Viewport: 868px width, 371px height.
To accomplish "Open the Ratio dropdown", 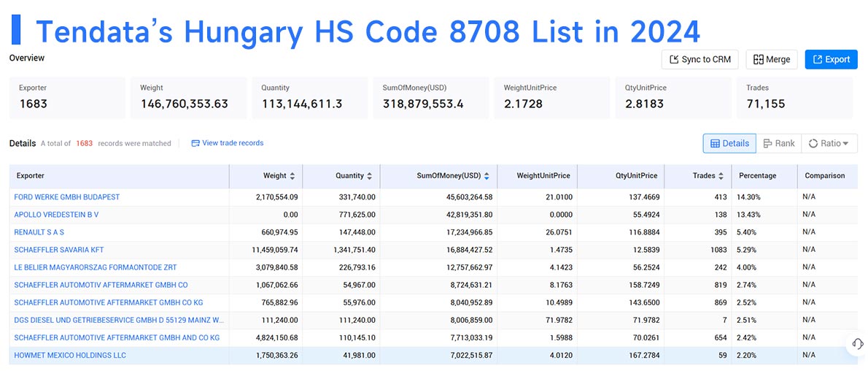I will 829,143.
